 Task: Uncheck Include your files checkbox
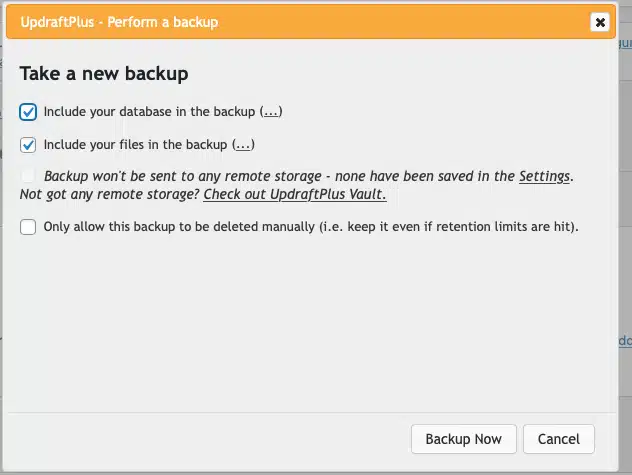pyautogui.click(x=28, y=145)
